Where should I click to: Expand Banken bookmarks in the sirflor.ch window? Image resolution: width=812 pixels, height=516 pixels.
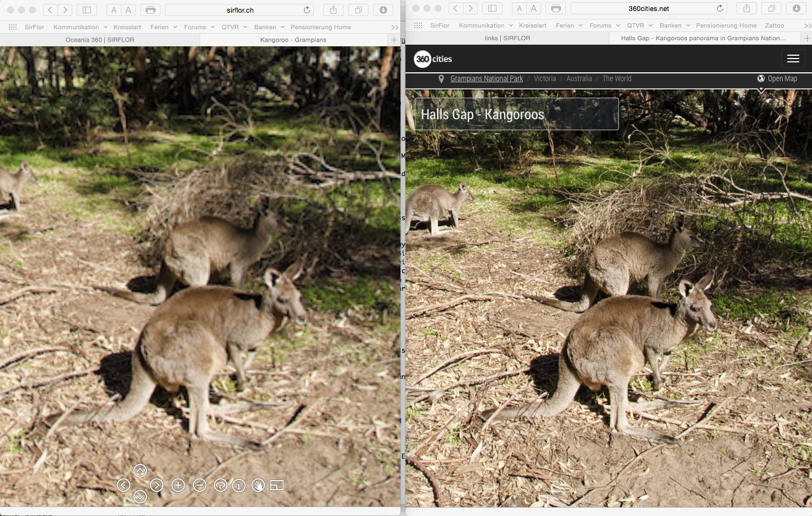(x=269, y=27)
